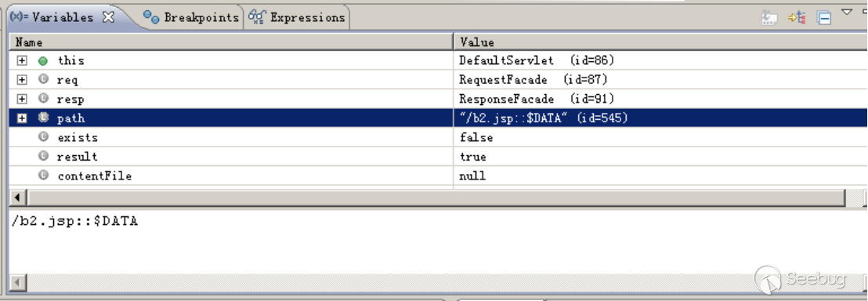Open the view menu triangle dropdown

tap(847, 12)
